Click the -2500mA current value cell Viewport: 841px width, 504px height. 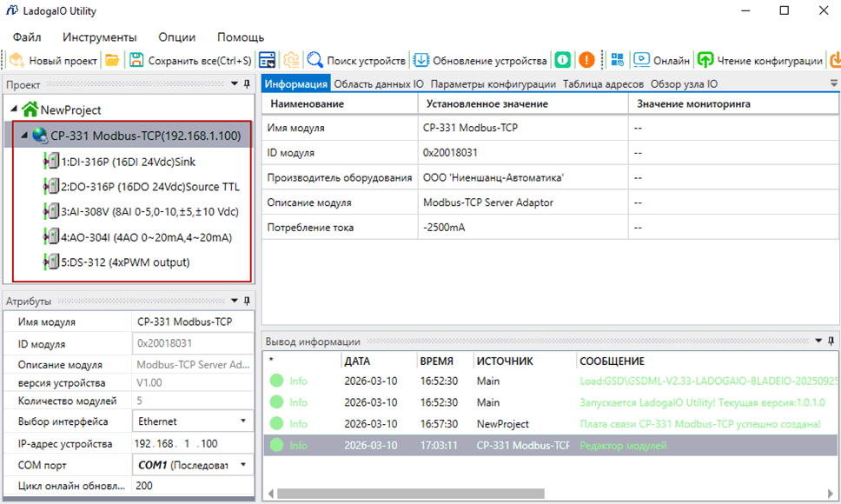(523, 228)
